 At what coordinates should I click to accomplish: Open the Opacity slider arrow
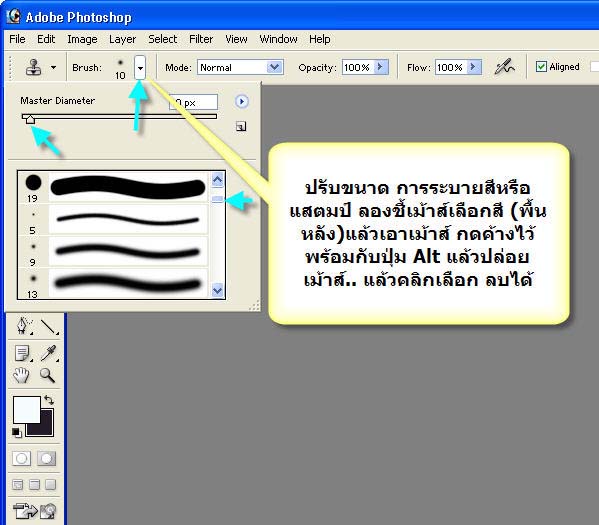point(380,67)
